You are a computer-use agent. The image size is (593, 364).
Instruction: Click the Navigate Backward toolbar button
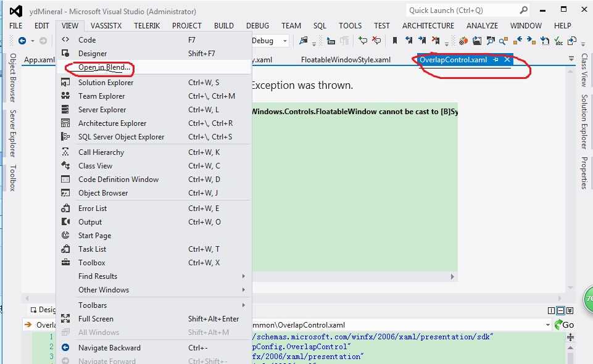click(22, 41)
